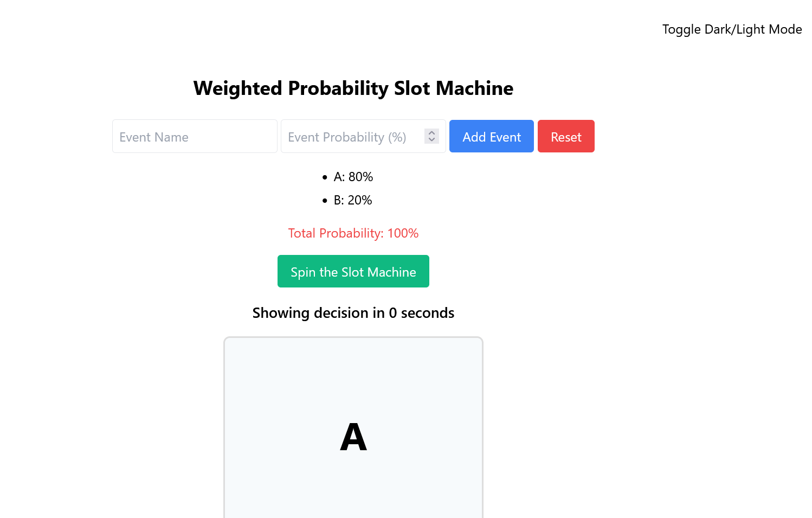This screenshot has height=518, width=812.
Task: Click the 0 seconds countdown number
Action: (x=393, y=313)
